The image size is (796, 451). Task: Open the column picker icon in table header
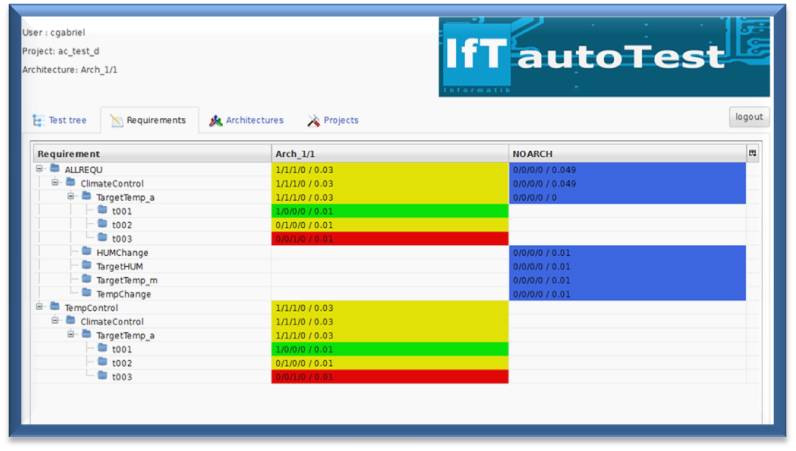tap(752, 154)
